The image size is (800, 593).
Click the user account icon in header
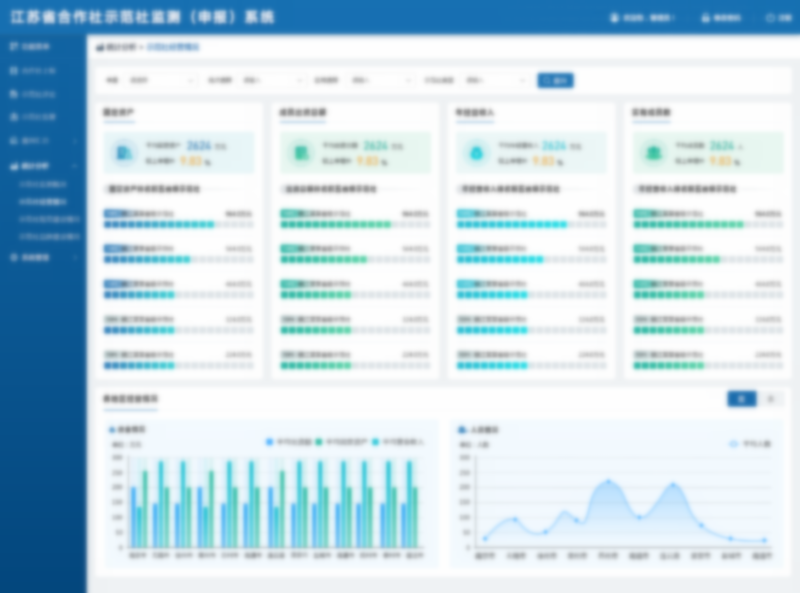tap(613, 18)
